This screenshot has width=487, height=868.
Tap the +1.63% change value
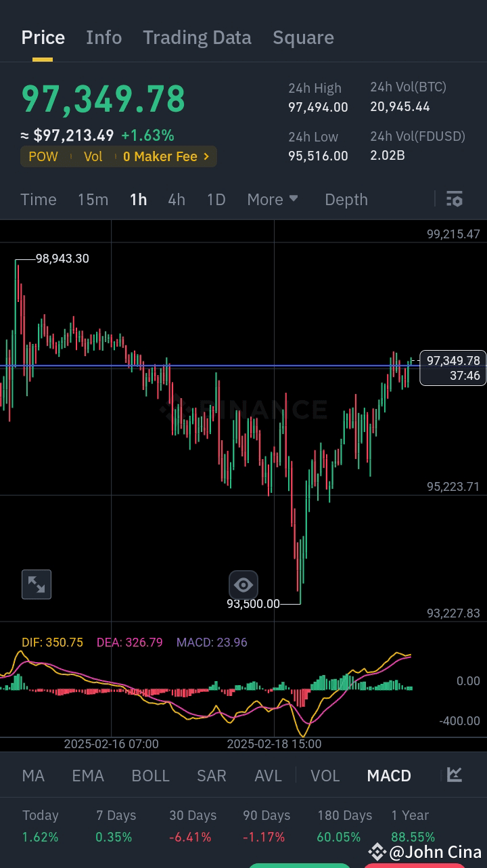(147, 135)
